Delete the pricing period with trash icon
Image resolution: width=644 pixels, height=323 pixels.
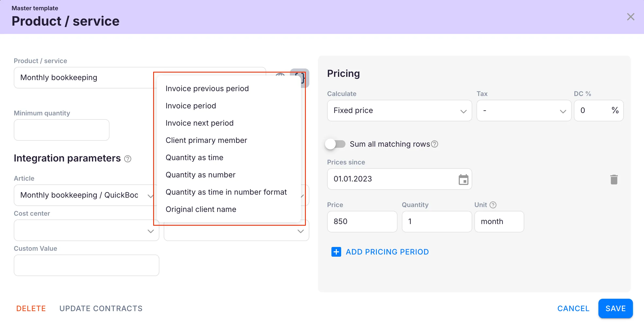pyautogui.click(x=614, y=180)
